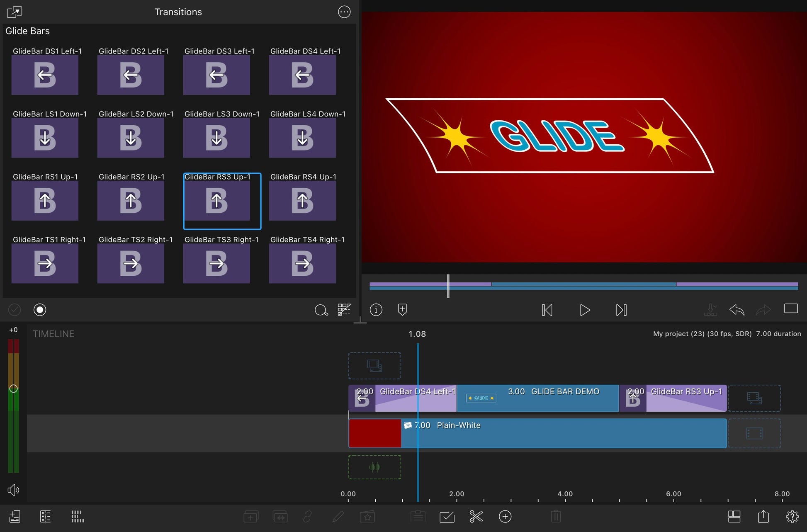Open the library panel switcher icon top-left
807x532 pixels.
click(15, 12)
